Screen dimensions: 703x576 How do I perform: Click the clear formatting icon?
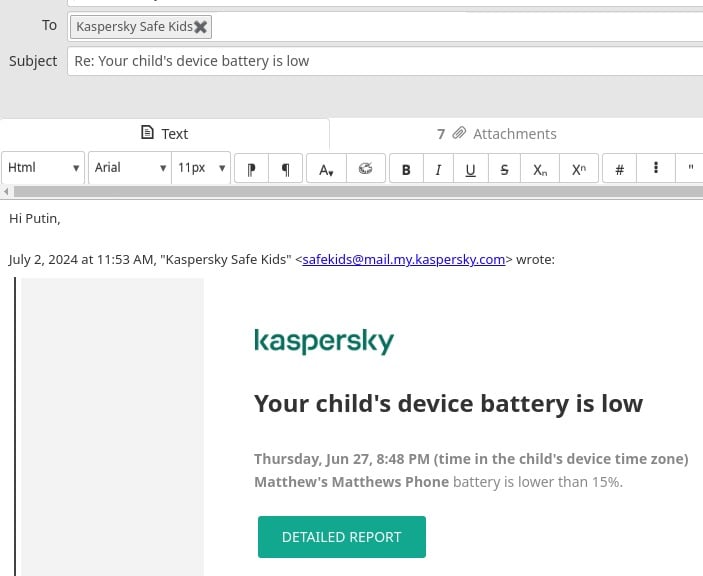[x=366, y=169]
